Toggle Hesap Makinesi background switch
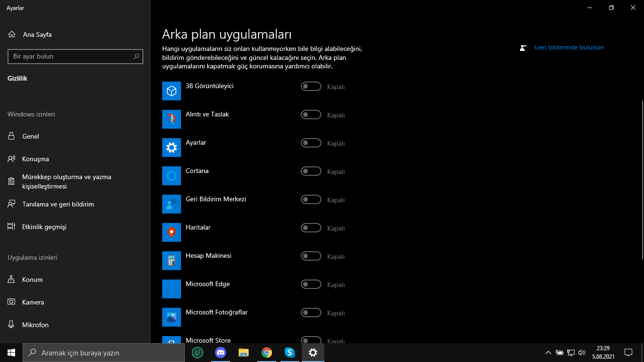Image resolution: width=644 pixels, height=362 pixels. (x=311, y=256)
